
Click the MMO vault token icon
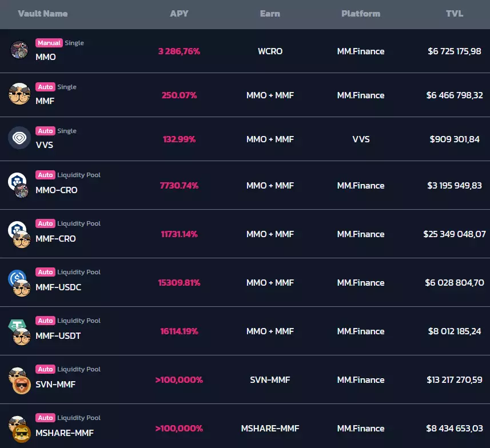pos(19,50)
